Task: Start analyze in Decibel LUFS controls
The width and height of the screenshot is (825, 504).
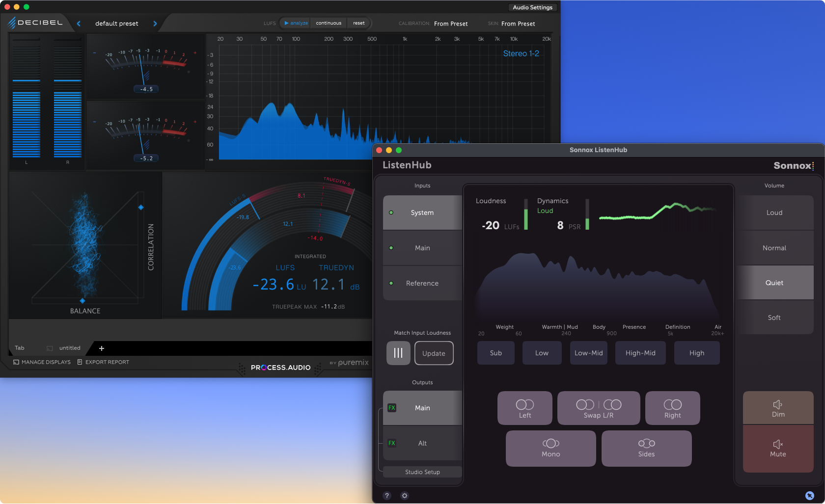Action: click(296, 23)
